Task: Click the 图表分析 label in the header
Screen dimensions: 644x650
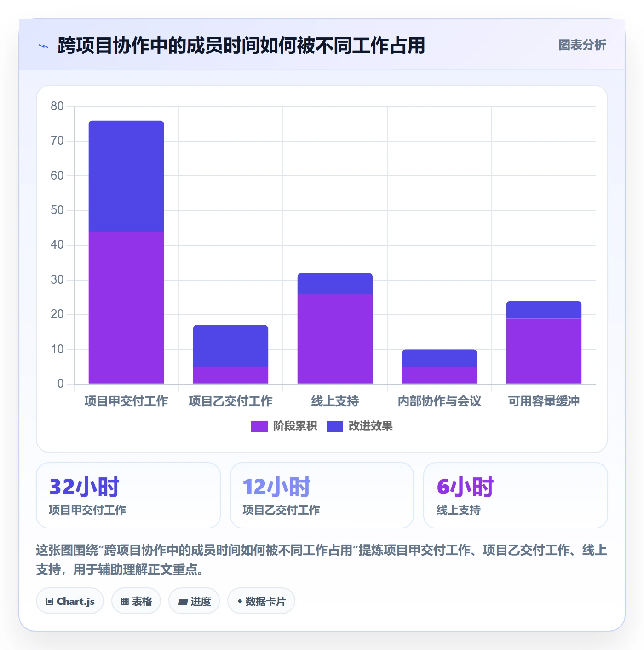Action: coord(582,45)
